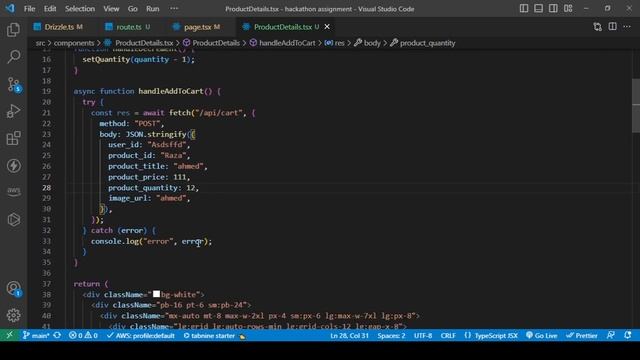Click the main* git branch indicator
This screenshot has height=360, width=640.
(x=36, y=336)
